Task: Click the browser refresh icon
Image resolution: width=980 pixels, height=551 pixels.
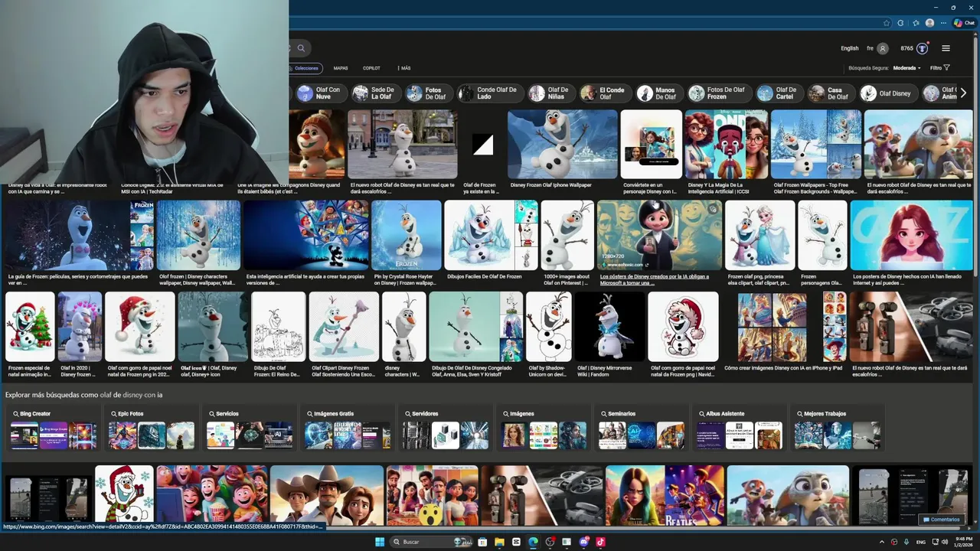Action: point(900,23)
